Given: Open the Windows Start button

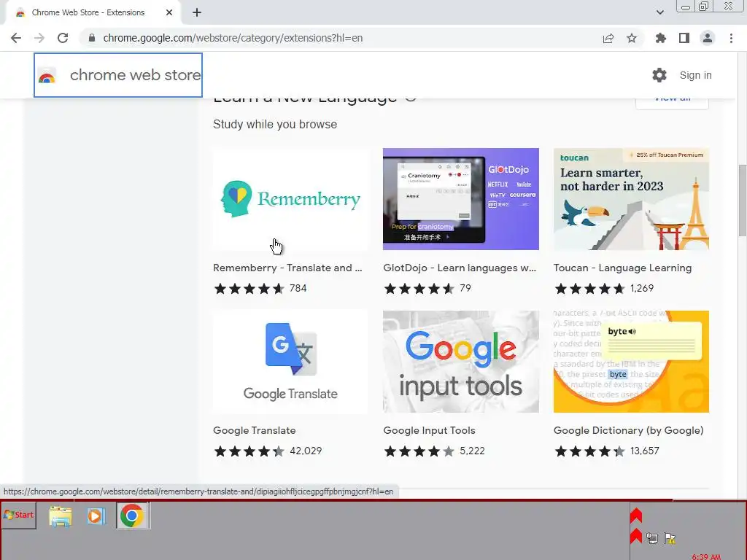Looking at the screenshot, I should pos(19,516).
